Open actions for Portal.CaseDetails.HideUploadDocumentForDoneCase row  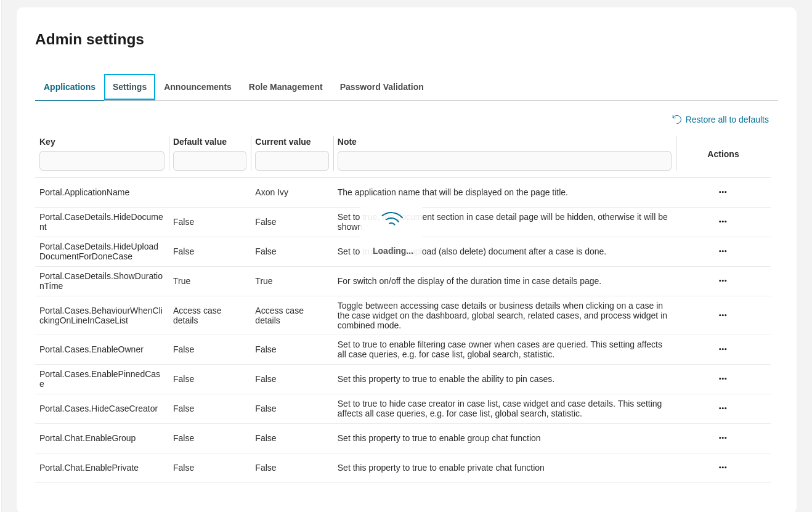723,251
